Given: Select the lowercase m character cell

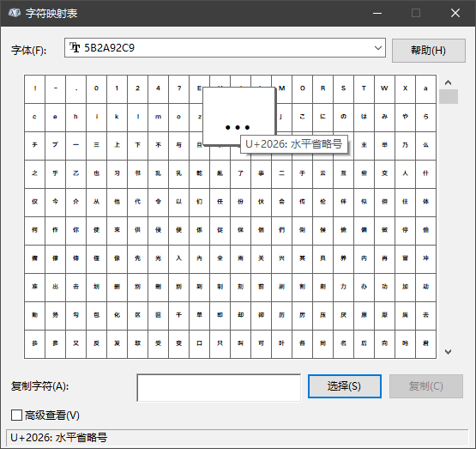Looking at the screenshot, I should click(x=158, y=118).
